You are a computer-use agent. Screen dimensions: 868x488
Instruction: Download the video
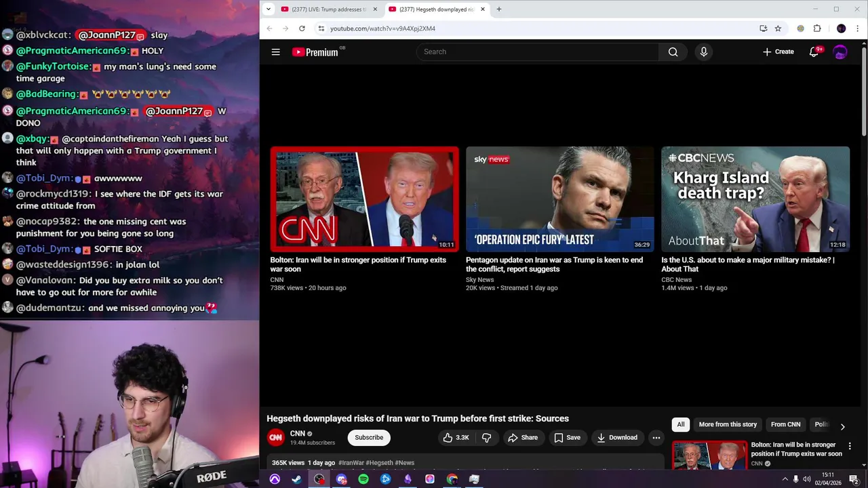[617, 438]
